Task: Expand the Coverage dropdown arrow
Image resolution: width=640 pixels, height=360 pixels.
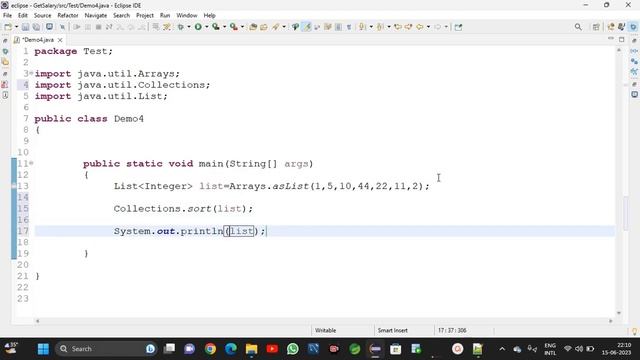Action: coord(224,27)
